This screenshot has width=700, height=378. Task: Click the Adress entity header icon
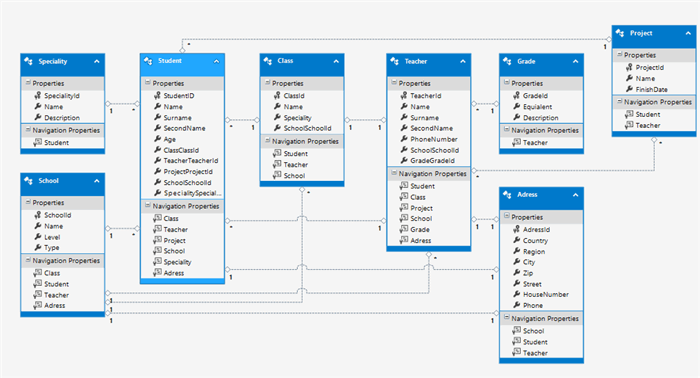tap(508, 195)
